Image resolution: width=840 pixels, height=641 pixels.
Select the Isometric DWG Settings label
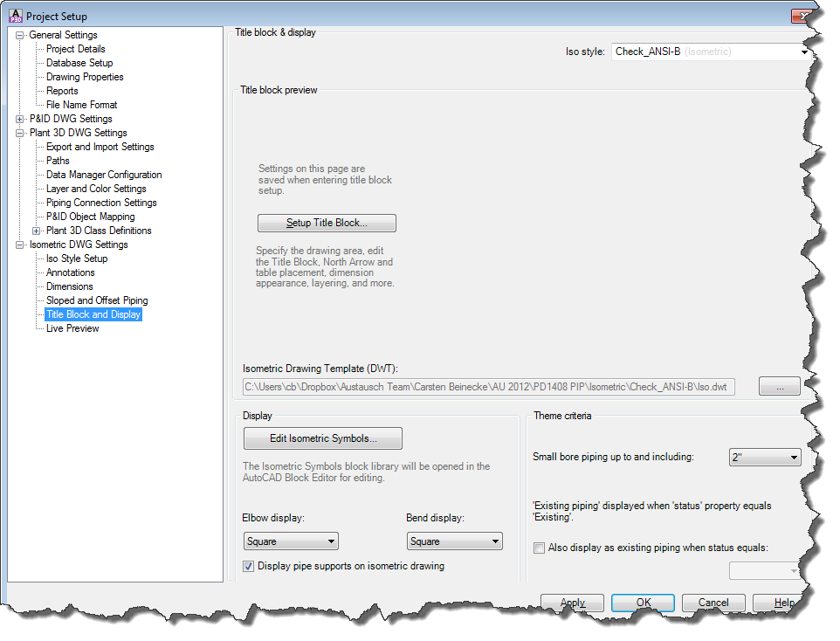pyautogui.click(x=79, y=245)
